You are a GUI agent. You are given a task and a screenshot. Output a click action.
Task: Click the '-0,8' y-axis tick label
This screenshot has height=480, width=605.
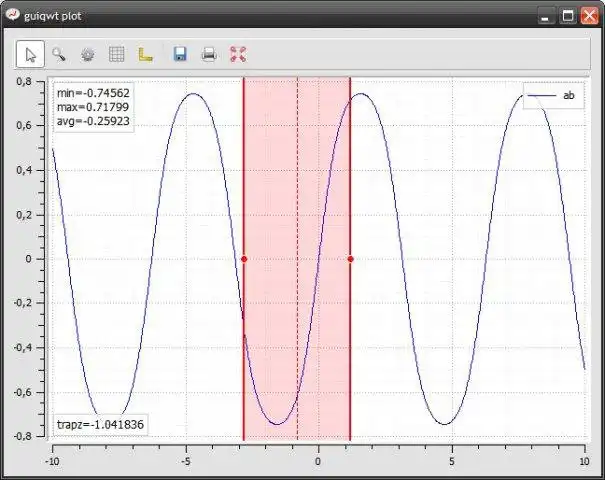(x=22, y=436)
